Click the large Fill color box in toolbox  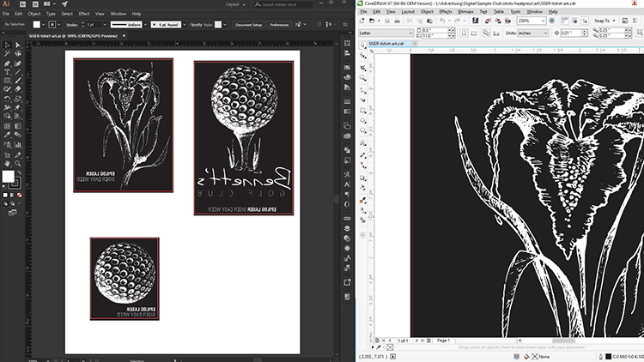(8, 177)
